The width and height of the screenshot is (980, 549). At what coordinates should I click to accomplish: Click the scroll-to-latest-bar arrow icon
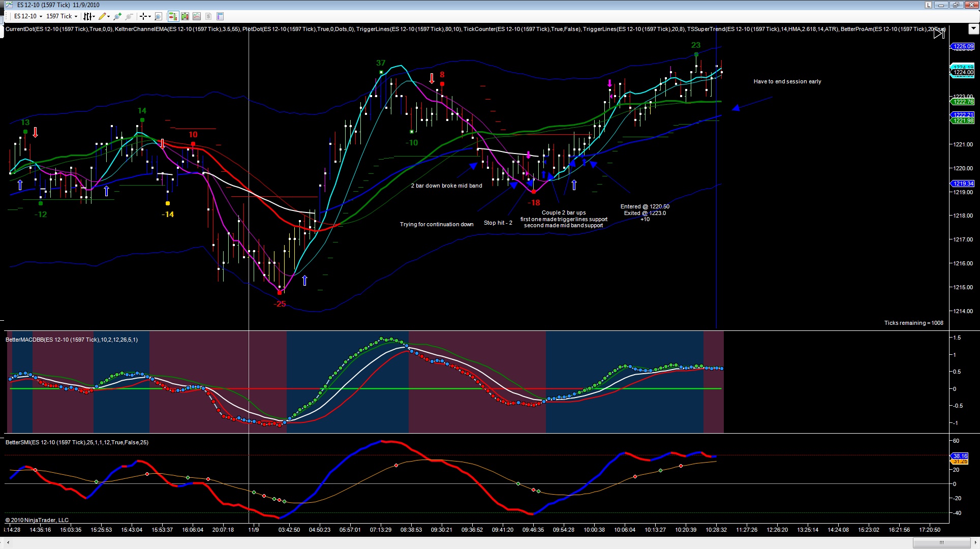pos(939,34)
